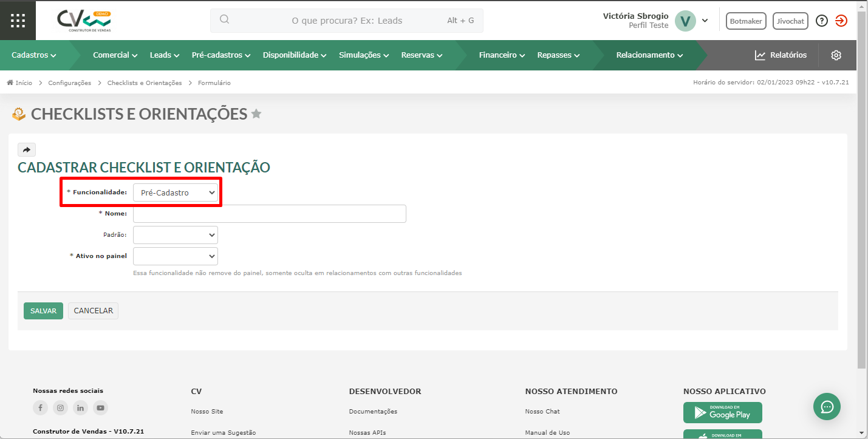Open the Financeiro menu
This screenshot has width=868, height=439.
click(x=502, y=55)
